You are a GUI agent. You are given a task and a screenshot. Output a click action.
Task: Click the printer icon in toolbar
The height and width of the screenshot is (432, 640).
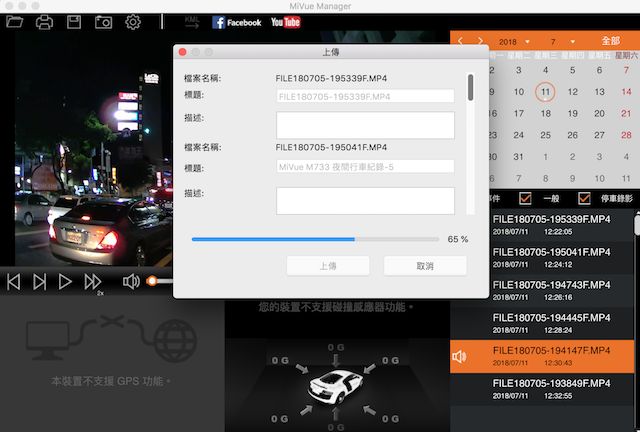(x=44, y=22)
